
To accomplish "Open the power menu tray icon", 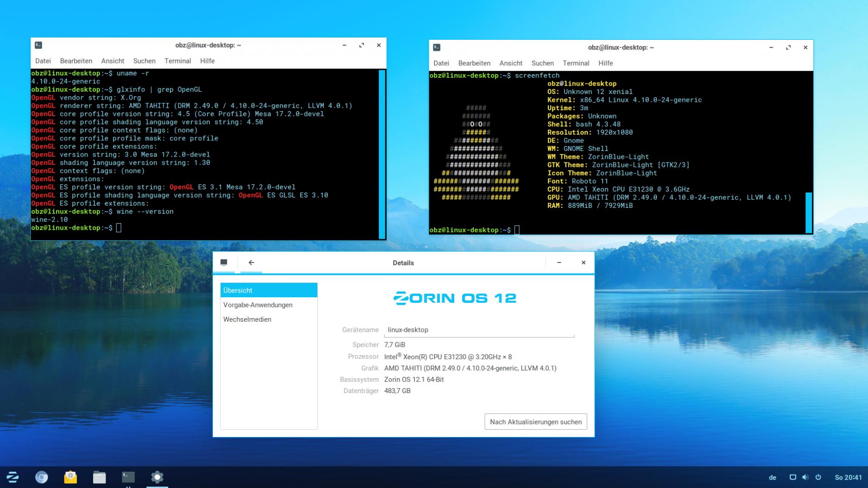I will coord(818,477).
